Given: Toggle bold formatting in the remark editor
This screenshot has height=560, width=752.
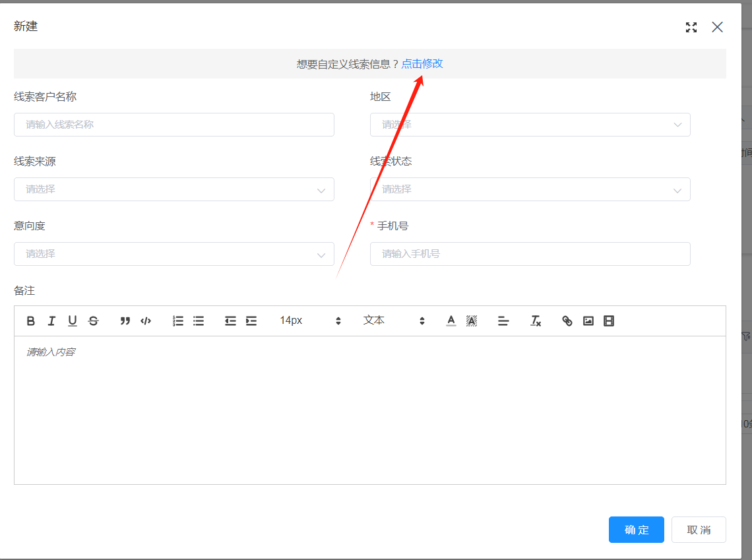Looking at the screenshot, I should 31,321.
